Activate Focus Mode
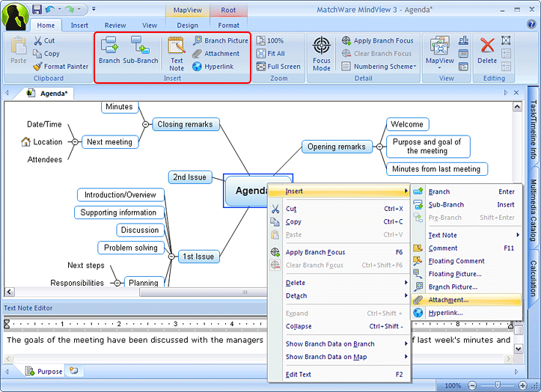The image size is (541, 392). point(322,54)
